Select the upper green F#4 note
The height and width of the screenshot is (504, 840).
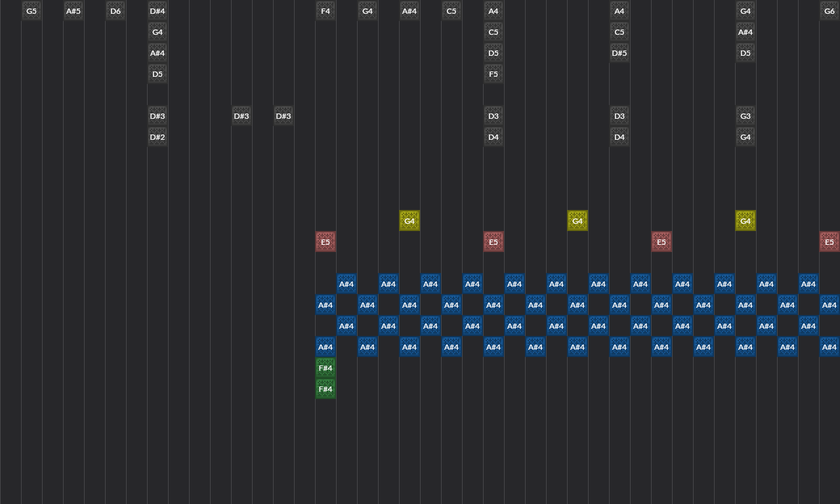(x=325, y=368)
